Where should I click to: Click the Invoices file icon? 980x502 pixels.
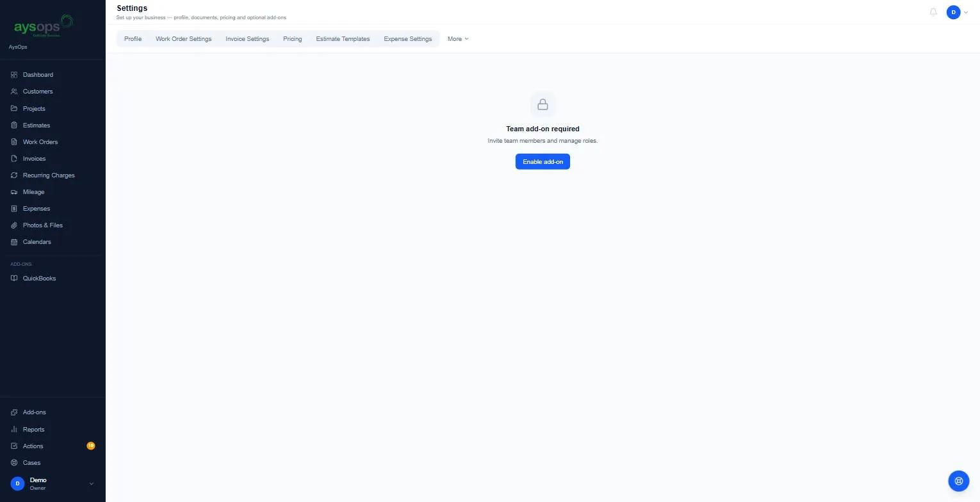click(14, 159)
